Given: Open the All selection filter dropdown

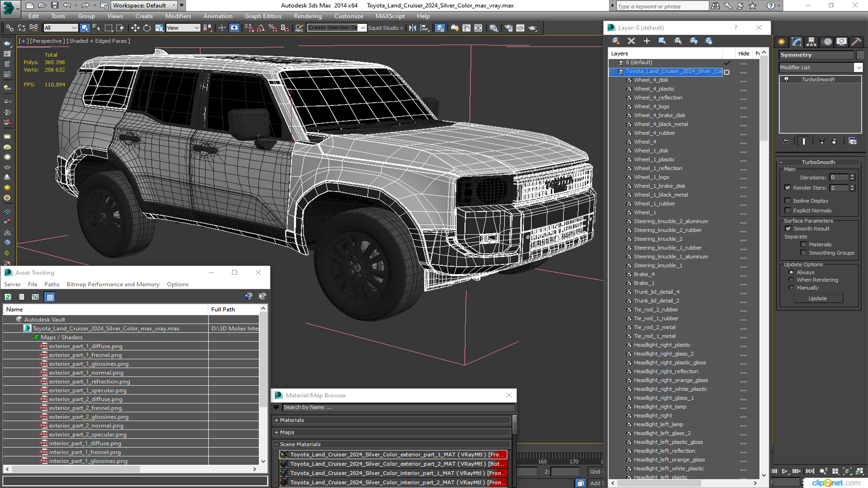Looking at the screenshot, I should coord(61,28).
